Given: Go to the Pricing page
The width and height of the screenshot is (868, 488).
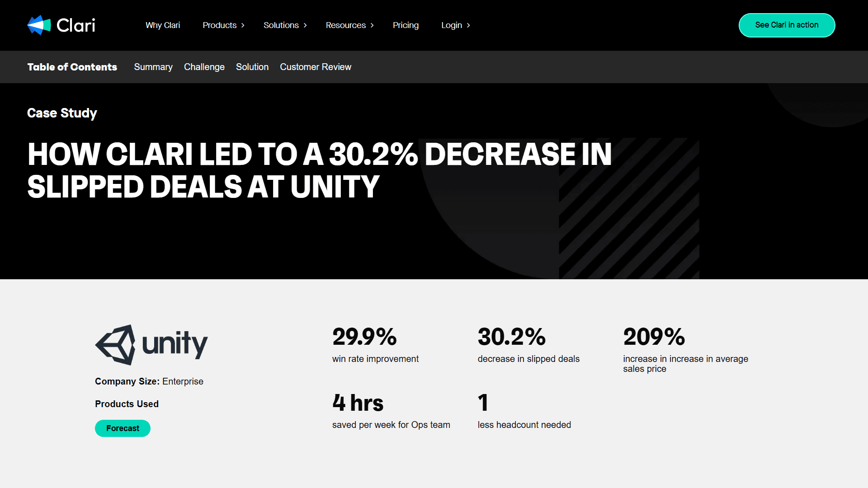Looking at the screenshot, I should [406, 25].
